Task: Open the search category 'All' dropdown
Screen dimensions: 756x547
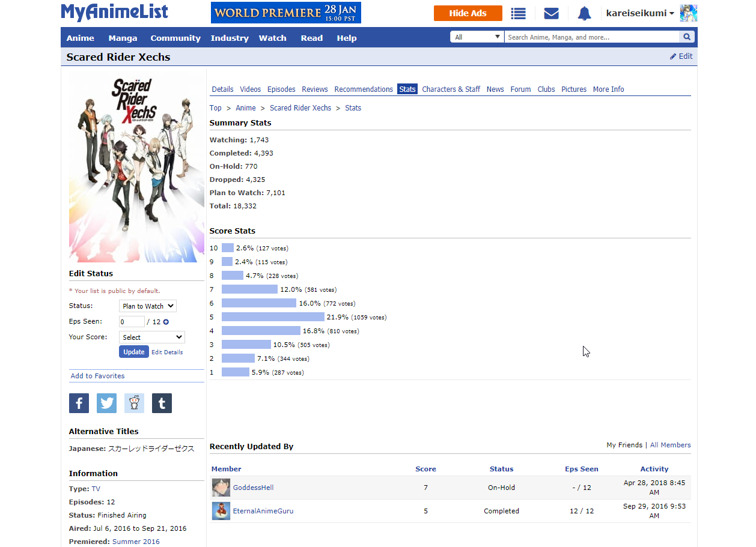Action: (x=477, y=37)
